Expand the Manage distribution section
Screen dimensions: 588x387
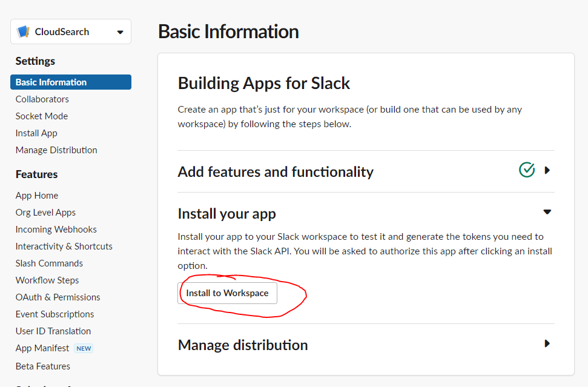click(x=547, y=343)
